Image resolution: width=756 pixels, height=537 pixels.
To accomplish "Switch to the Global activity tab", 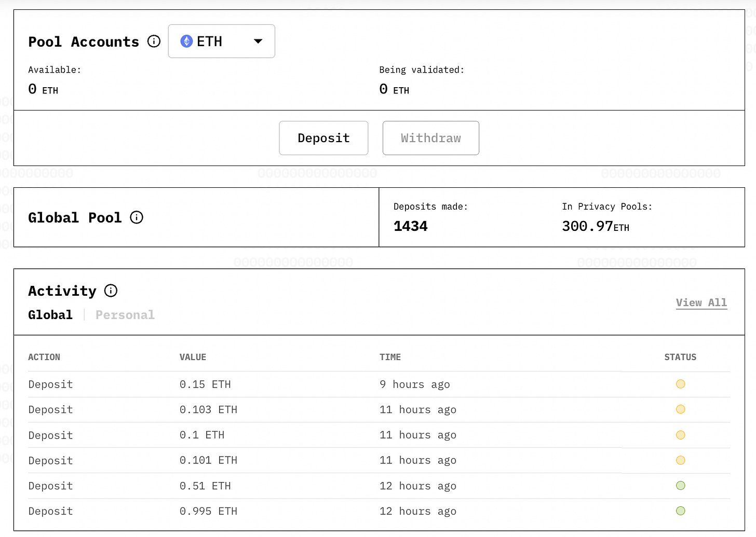I will pyautogui.click(x=50, y=315).
